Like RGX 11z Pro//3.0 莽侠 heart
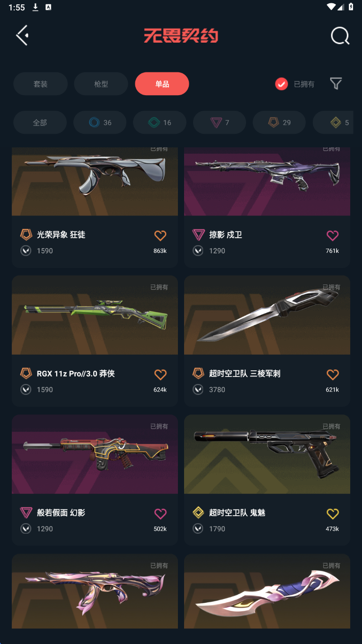Screen dimensions: 362x644 click(160, 375)
